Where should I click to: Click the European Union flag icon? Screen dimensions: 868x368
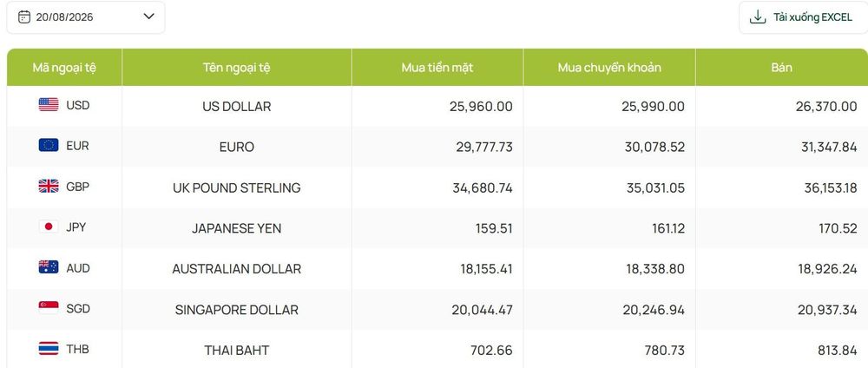(49, 145)
